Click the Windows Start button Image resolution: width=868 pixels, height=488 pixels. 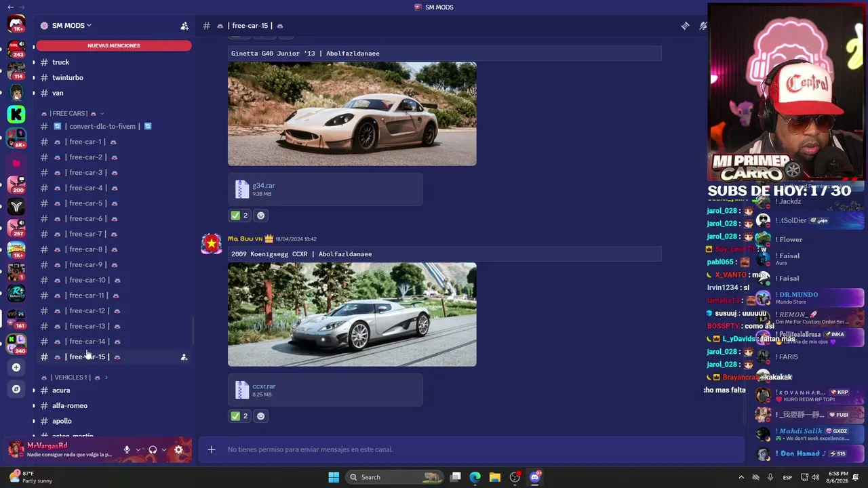[x=334, y=477]
